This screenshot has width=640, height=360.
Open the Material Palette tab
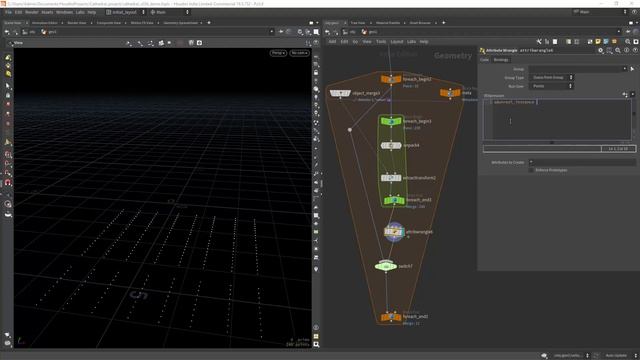point(388,23)
